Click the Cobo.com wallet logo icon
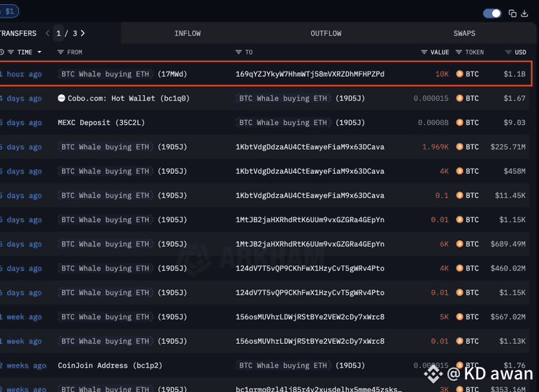 click(62, 99)
